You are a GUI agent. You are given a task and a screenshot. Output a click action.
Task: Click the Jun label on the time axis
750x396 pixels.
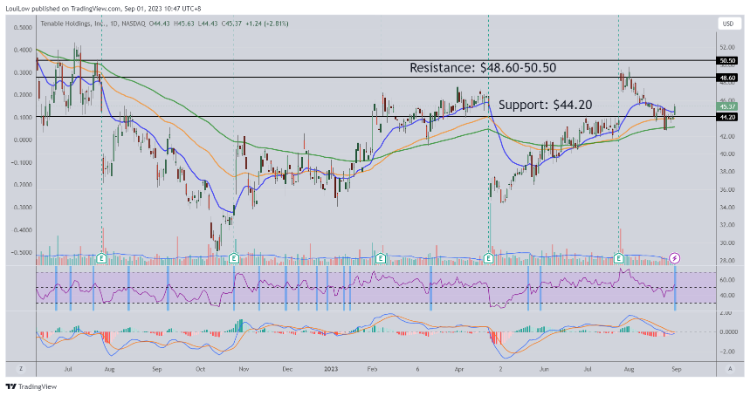[x=544, y=369]
